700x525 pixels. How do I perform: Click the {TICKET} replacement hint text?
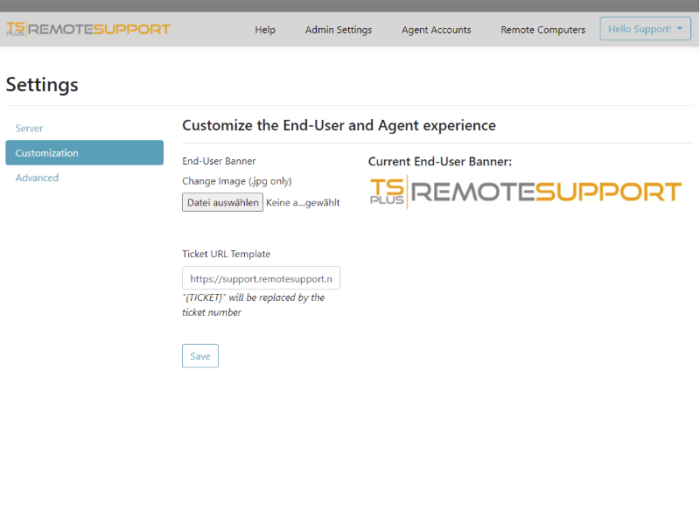pyautogui.click(x=254, y=305)
